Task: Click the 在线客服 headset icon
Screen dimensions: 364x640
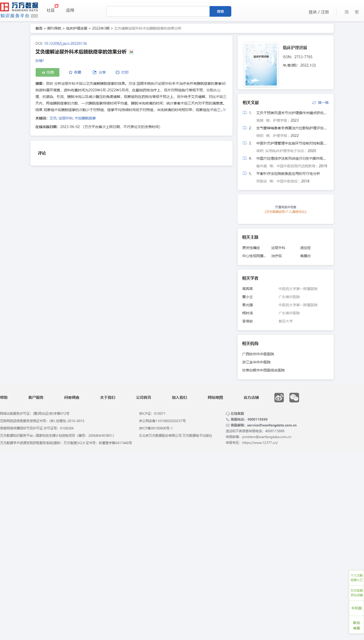Action: pos(227,414)
